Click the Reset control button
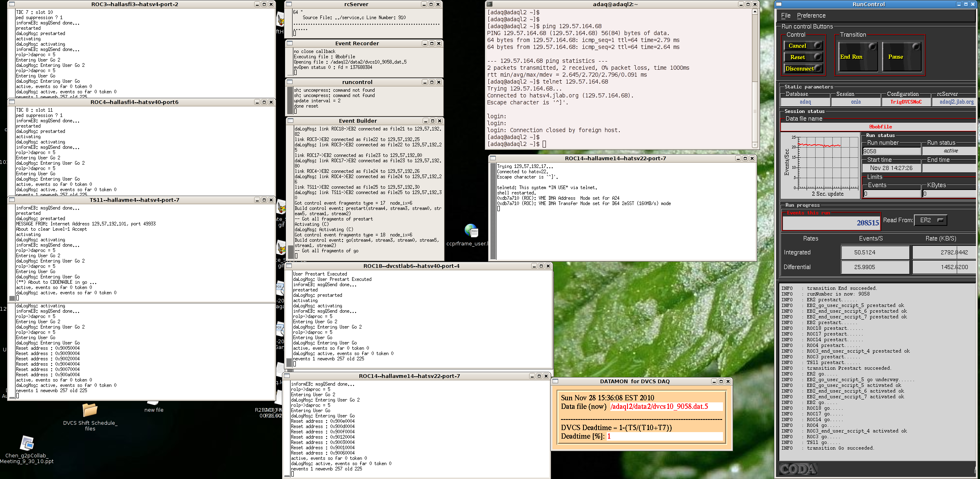This screenshot has height=479, width=980. click(x=803, y=57)
